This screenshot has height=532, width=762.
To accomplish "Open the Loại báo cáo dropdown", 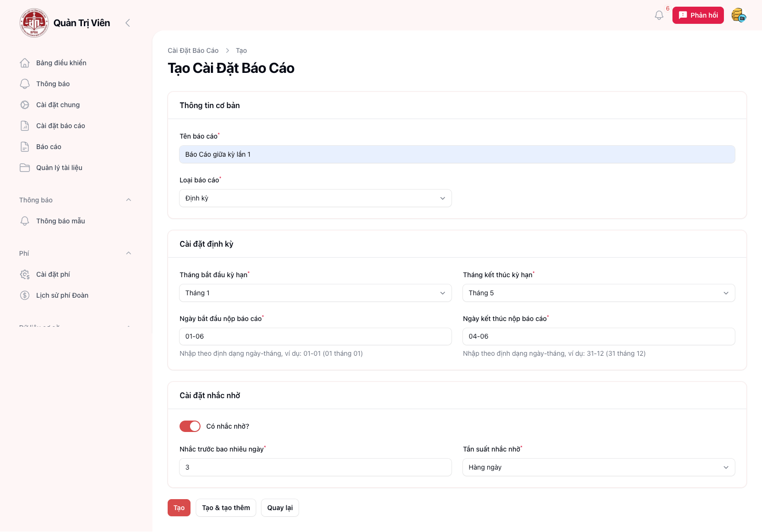I will 315,198.
